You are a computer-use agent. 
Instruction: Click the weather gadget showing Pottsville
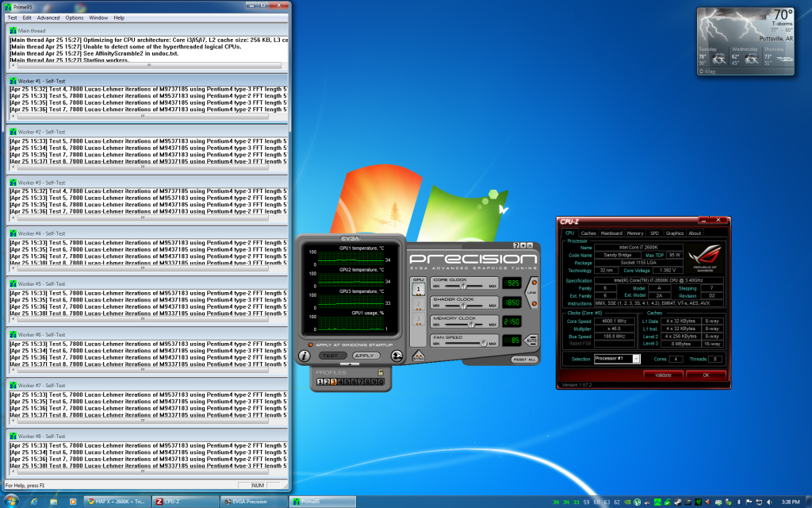tap(745, 41)
